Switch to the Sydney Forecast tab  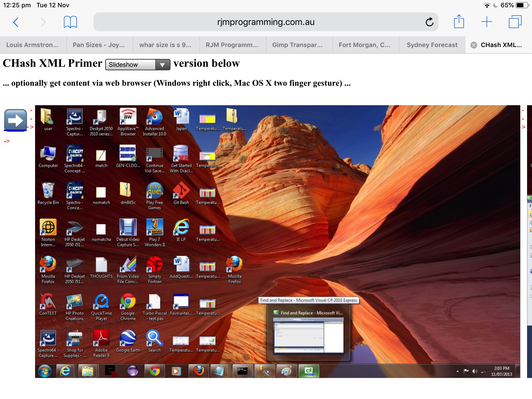432,45
